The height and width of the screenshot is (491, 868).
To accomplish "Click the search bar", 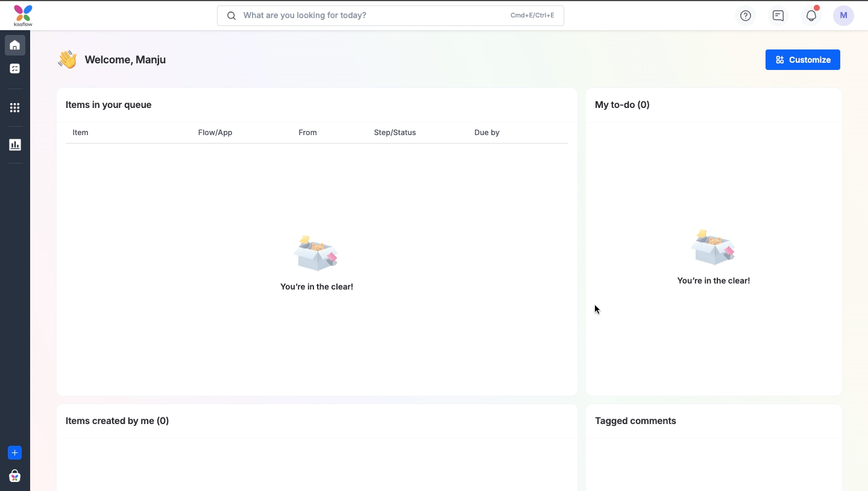I will [391, 16].
